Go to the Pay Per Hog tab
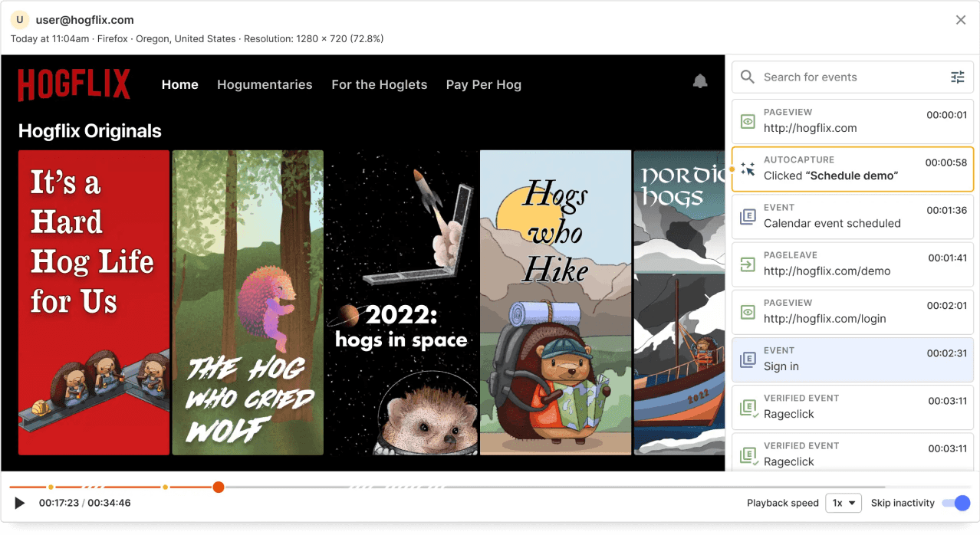The width and height of the screenshot is (980, 535). [483, 84]
